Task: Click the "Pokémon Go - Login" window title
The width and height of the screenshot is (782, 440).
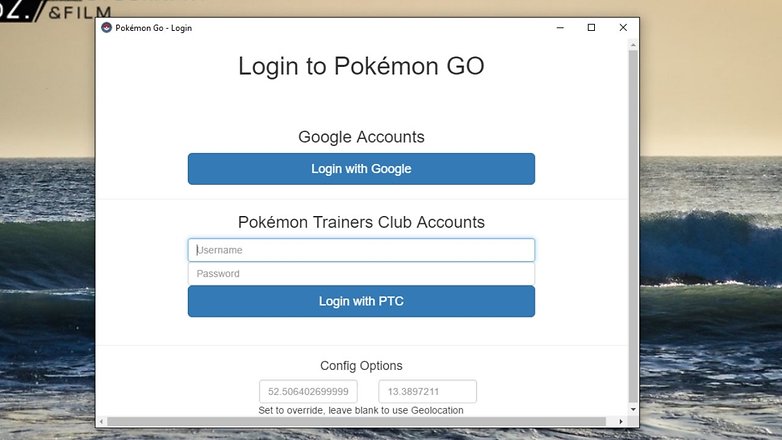Action: tap(154, 28)
